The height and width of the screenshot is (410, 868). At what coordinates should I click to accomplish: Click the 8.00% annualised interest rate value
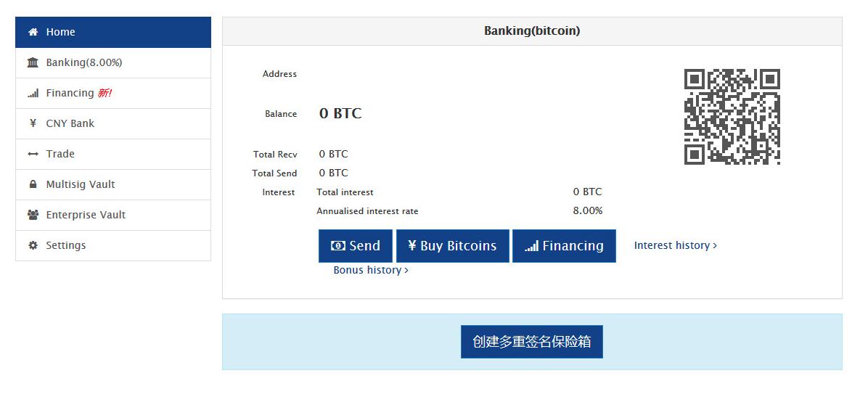(588, 211)
